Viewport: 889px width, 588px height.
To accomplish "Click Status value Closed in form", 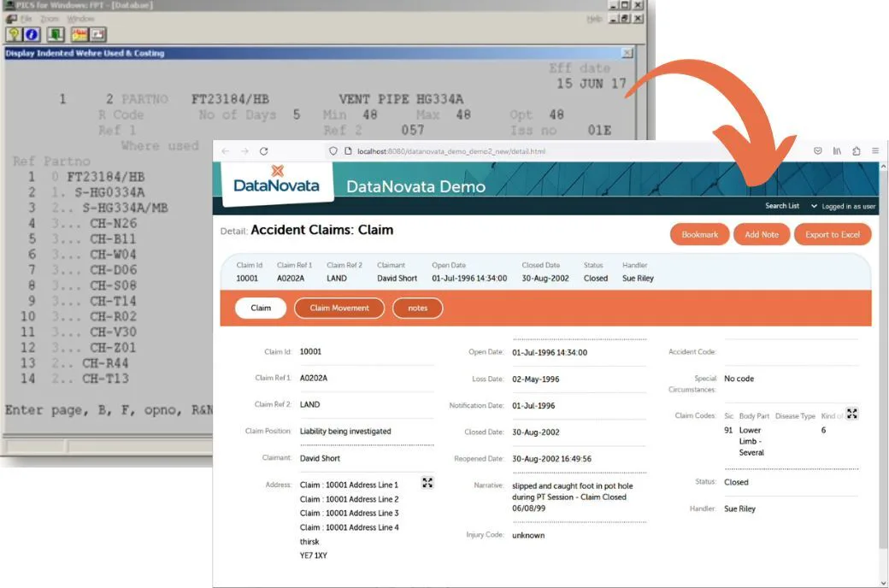I will coord(736,482).
